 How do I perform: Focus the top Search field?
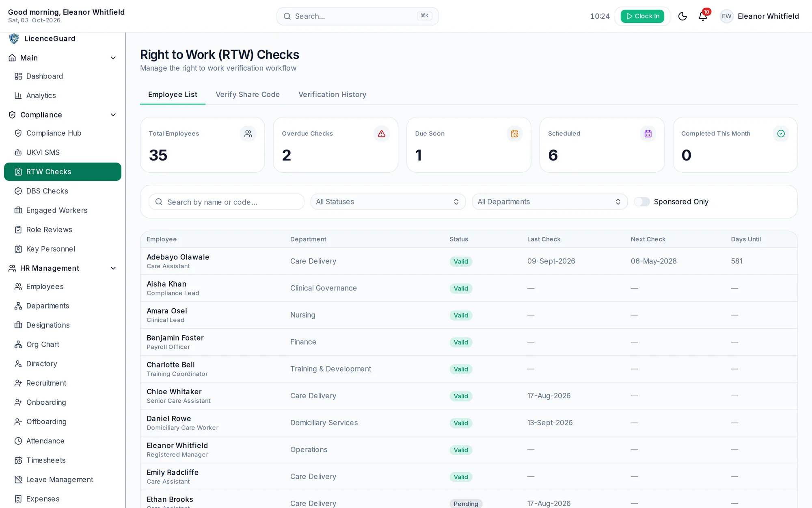click(x=357, y=16)
